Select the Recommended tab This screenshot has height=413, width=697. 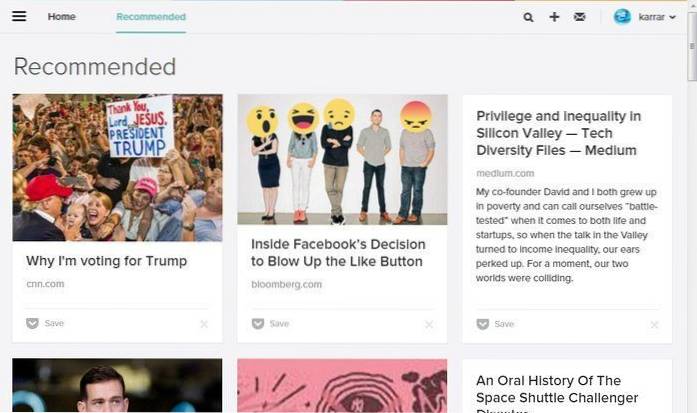click(x=150, y=17)
